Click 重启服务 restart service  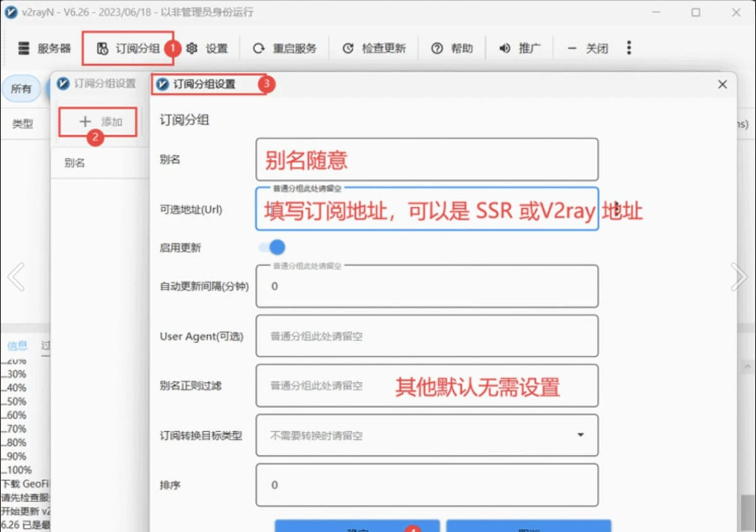coord(285,48)
